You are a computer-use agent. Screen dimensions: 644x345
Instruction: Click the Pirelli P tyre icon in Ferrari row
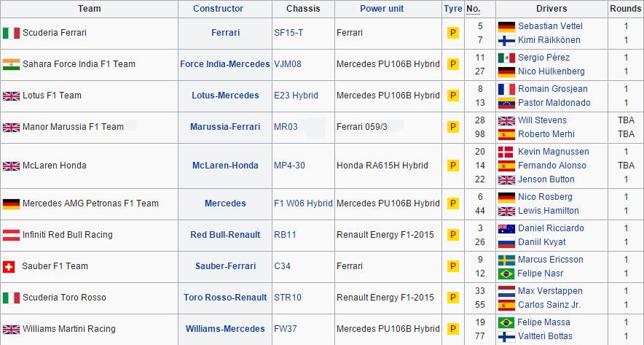452,33
